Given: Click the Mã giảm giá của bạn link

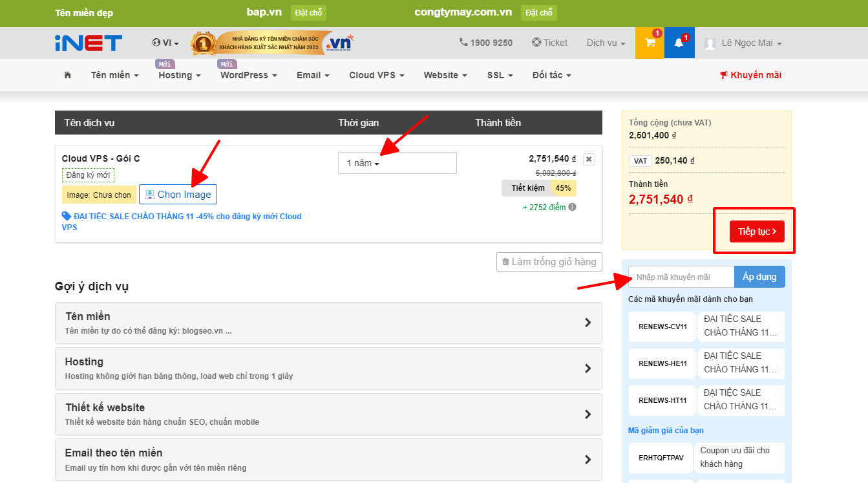Looking at the screenshot, I should tap(666, 431).
